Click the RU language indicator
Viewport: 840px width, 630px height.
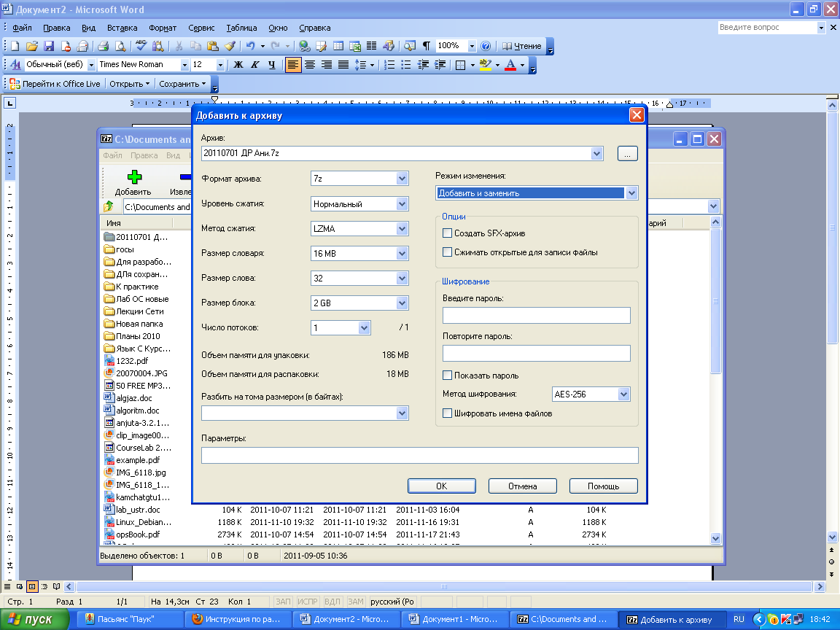coord(739,619)
